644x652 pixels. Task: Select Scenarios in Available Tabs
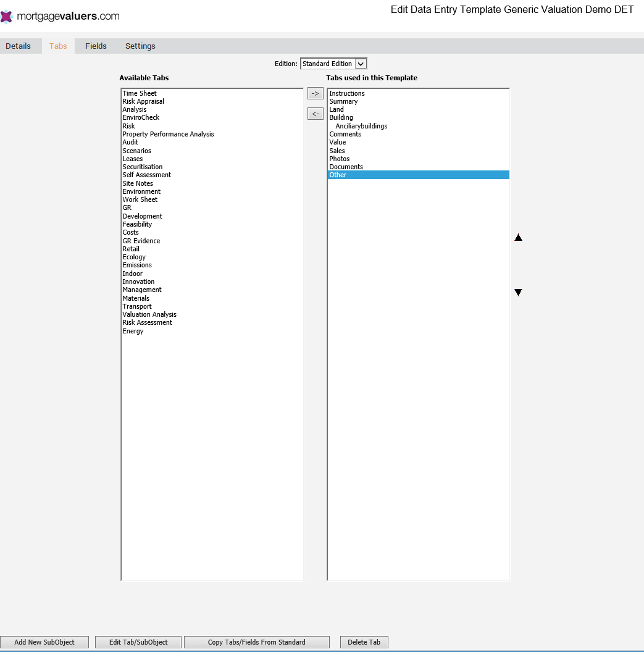tap(212, 151)
